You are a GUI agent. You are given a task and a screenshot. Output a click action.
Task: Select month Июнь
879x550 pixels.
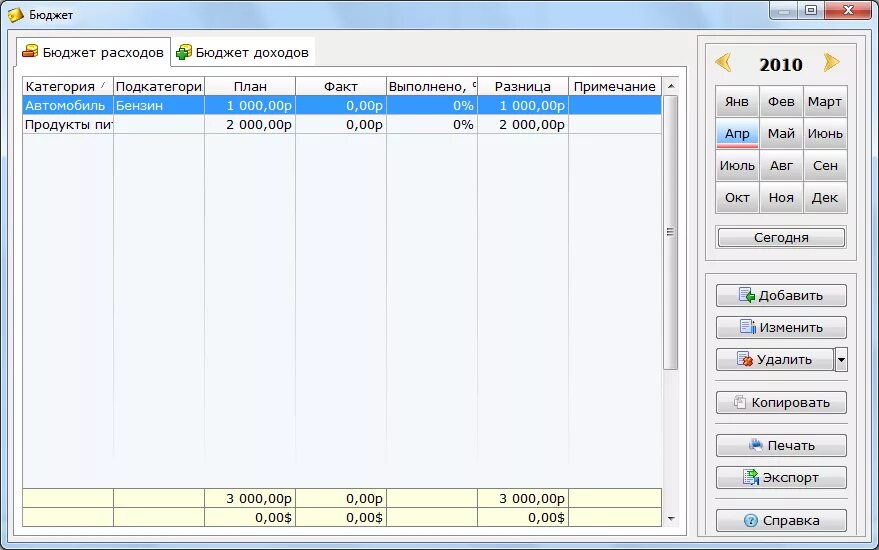(825, 133)
